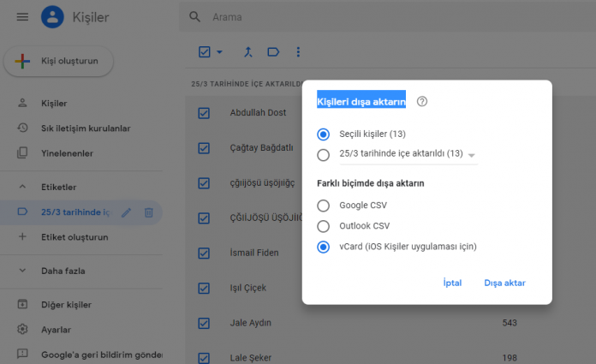Viewport: 596px width, 364px height.
Task: Click the pencil edit label icon
Action: pos(126,212)
